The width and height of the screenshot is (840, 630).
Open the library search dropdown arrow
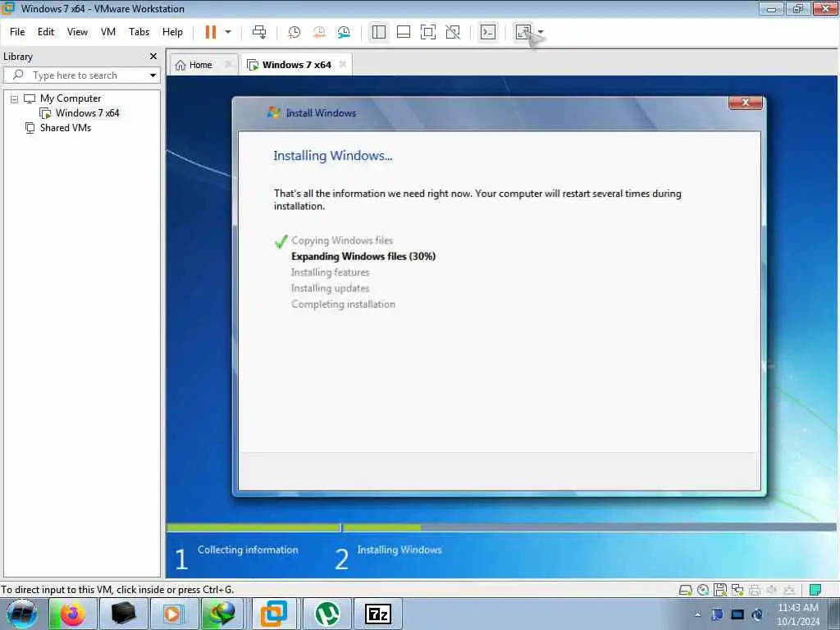tap(153, 75)
